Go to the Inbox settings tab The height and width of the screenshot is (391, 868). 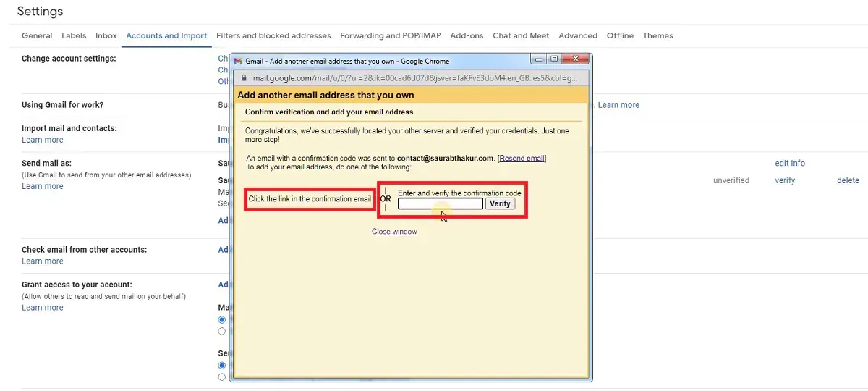106,35
